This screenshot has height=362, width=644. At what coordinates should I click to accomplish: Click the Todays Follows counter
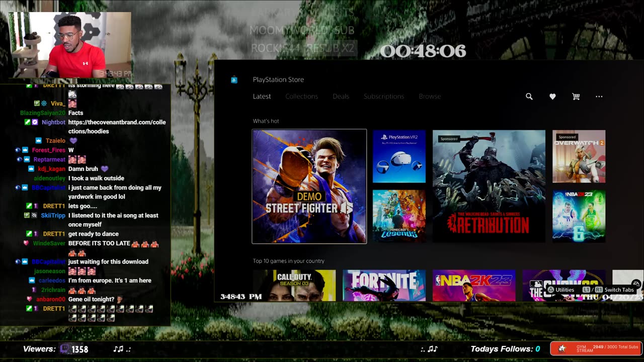[x=505, y=349]
